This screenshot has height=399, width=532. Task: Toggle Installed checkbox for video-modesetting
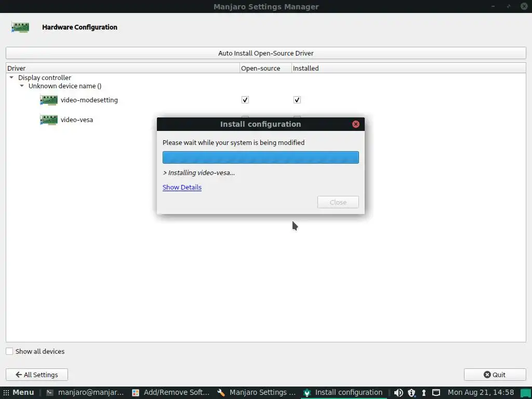[x=297, y=100]
